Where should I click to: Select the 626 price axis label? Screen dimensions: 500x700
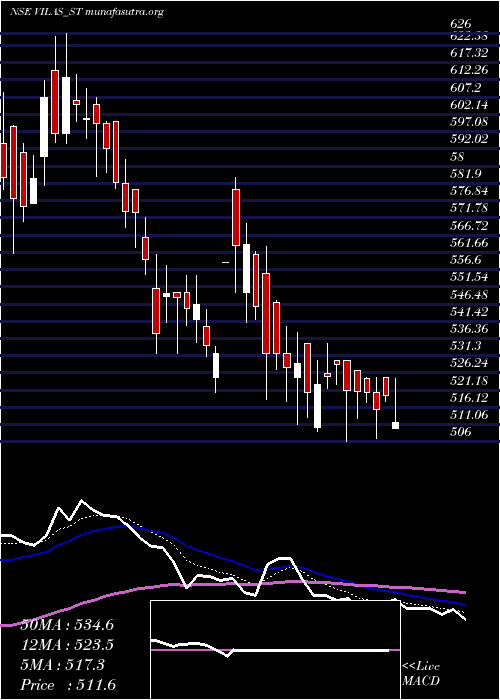(x=462, y=24)
